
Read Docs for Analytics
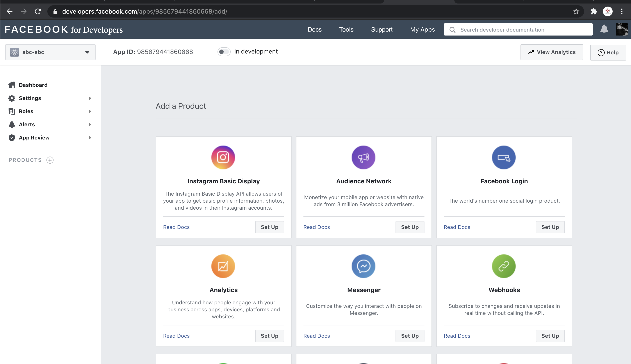(x=176, y=336)
